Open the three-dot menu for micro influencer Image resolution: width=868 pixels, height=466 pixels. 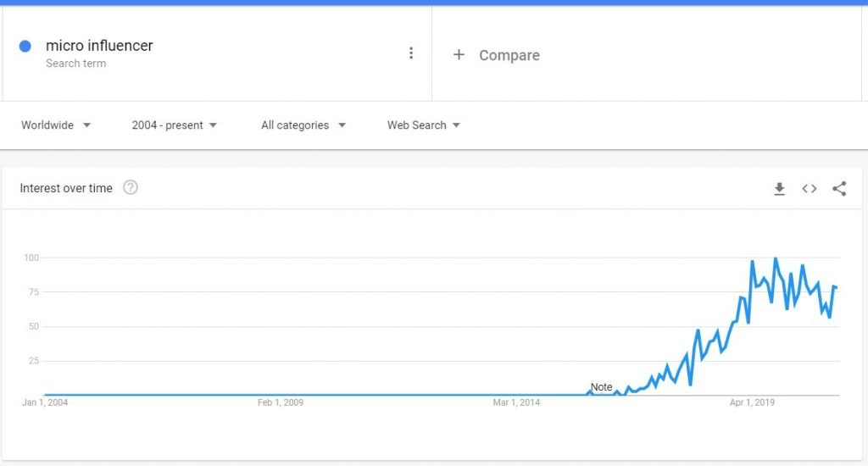tap(411, 53)
